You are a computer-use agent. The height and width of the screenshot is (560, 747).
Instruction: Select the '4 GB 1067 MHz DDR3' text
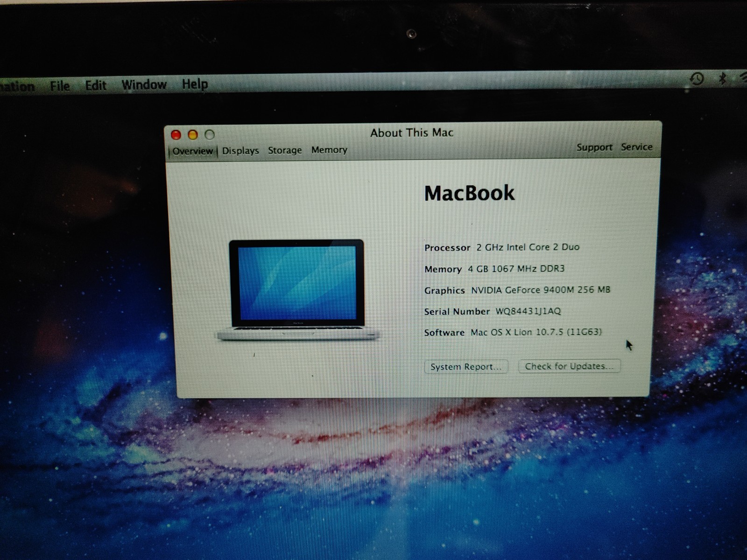pos(516,269)
